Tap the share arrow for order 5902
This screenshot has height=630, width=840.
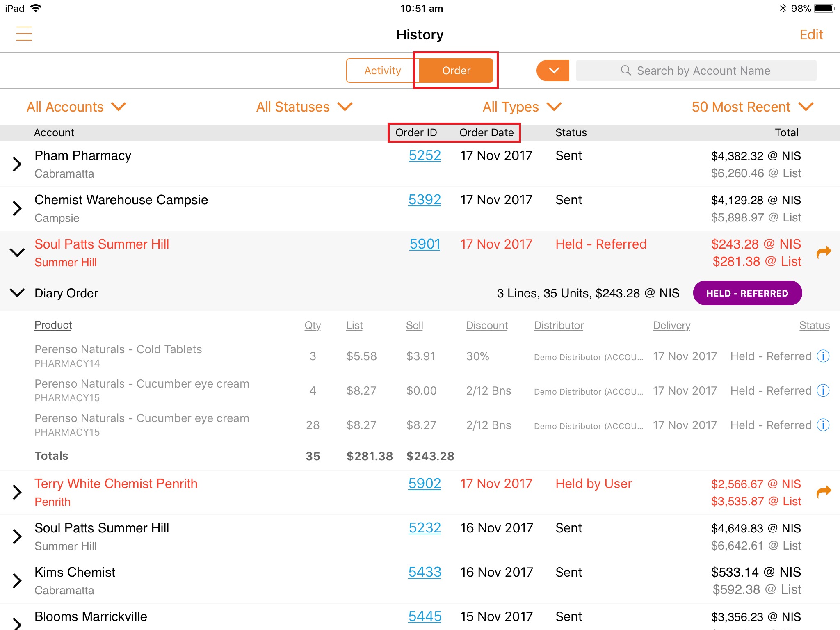point(824,492)
